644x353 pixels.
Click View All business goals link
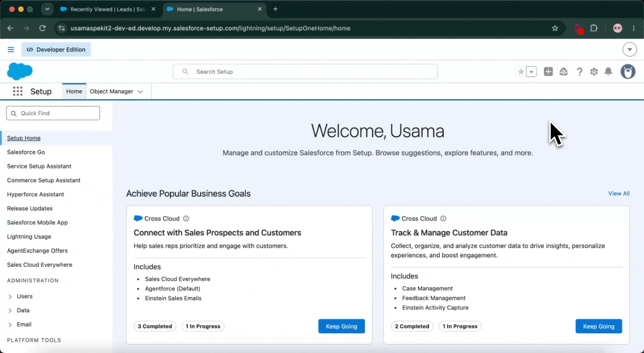click(x=619, y=194)
